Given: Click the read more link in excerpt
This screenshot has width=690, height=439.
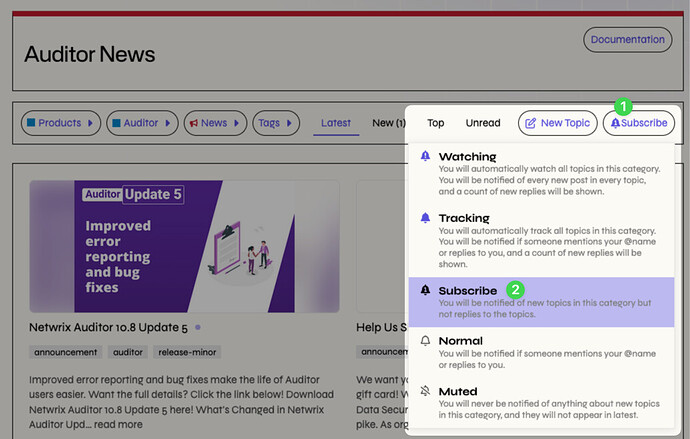Looking at the screenshot, I should tap(118, 424).
